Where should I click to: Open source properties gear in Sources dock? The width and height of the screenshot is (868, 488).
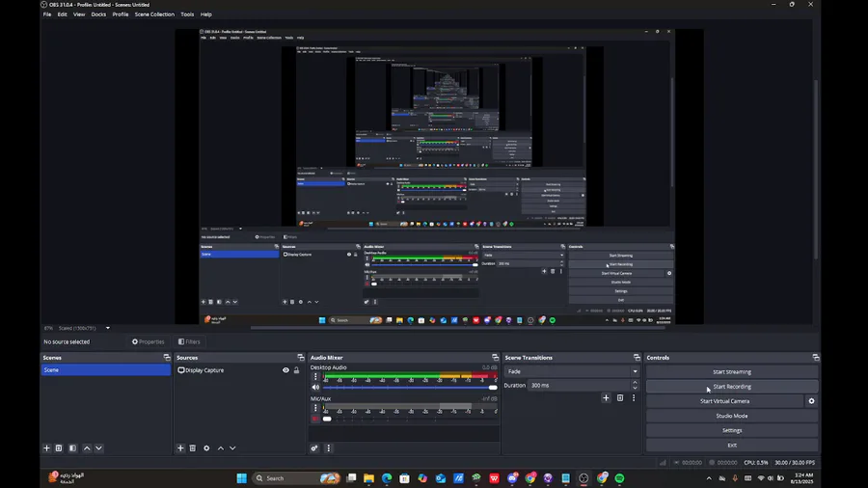coord(206,448)
